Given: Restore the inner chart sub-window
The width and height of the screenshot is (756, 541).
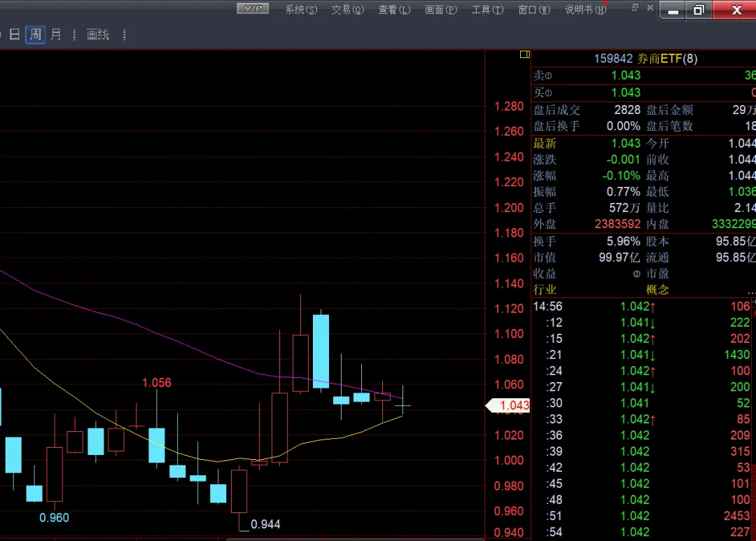Looking at the screenshot, I should [635, 7].
